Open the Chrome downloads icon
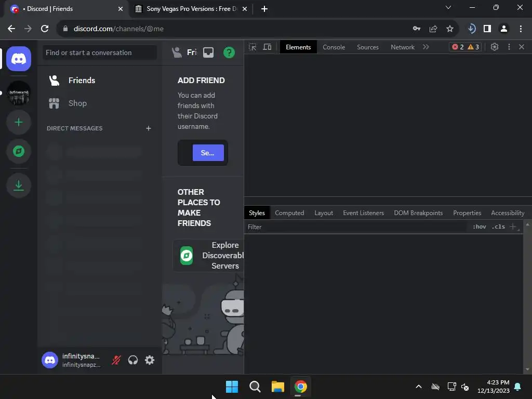Image resolution: width=532 pixels, height=399 pixels. click(472, 29)
